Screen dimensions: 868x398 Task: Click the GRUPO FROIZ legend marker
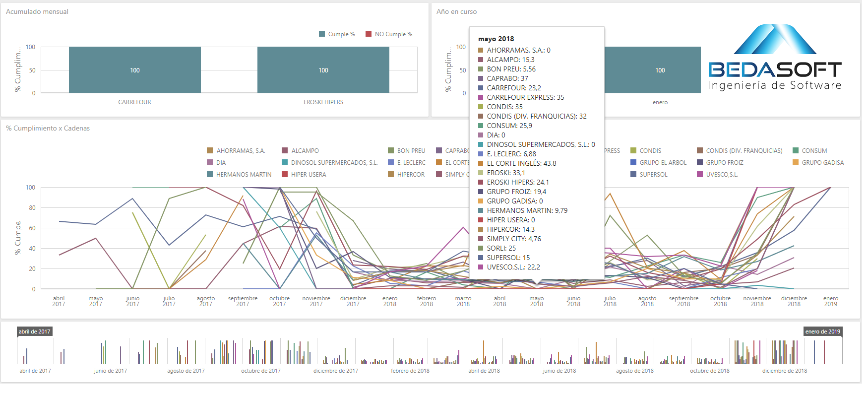[700, 162]
